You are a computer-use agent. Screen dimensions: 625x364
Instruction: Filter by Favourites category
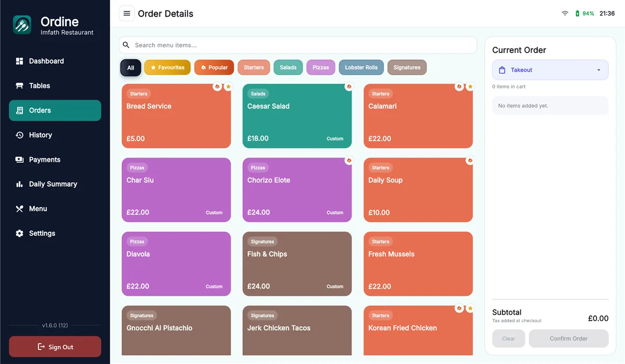[x=167, y=68]
